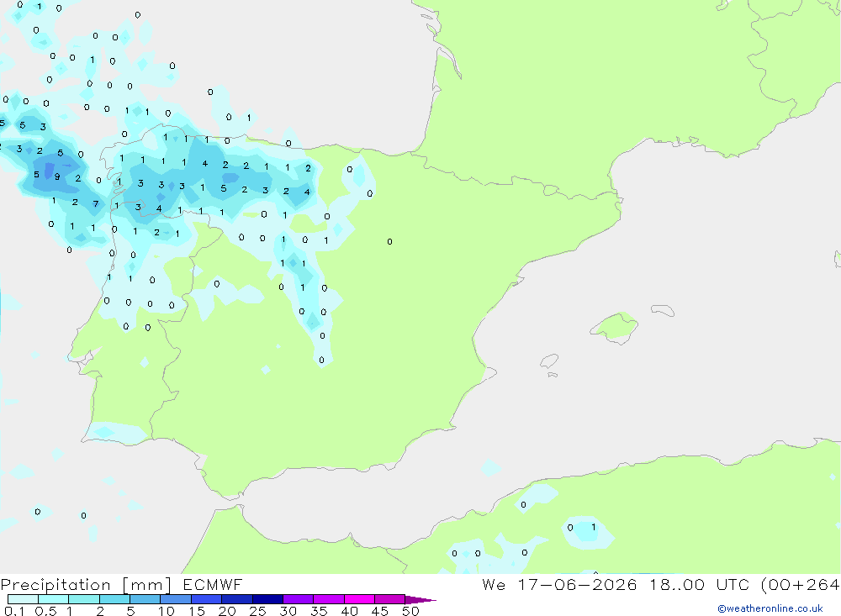Click the '0.5' legend scale label
The image size is (841, 616).
click(x=45, y=611)
